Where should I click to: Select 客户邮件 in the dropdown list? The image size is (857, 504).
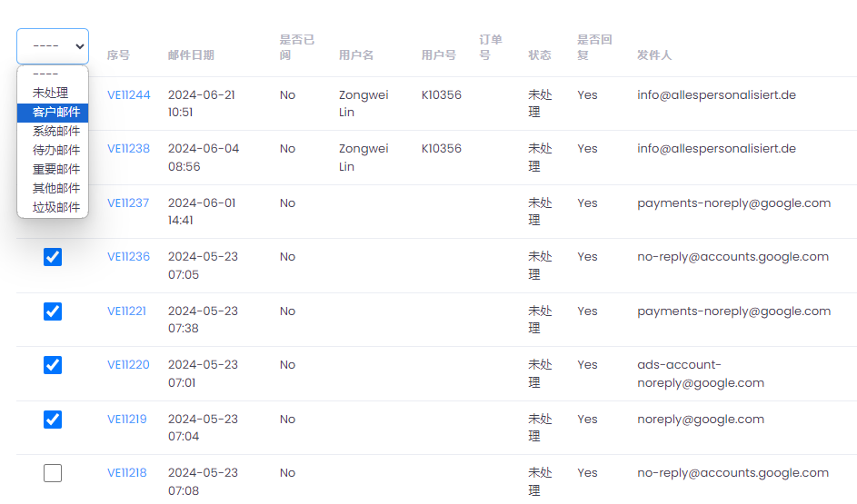pyautogui.click(x=53, y=112)
